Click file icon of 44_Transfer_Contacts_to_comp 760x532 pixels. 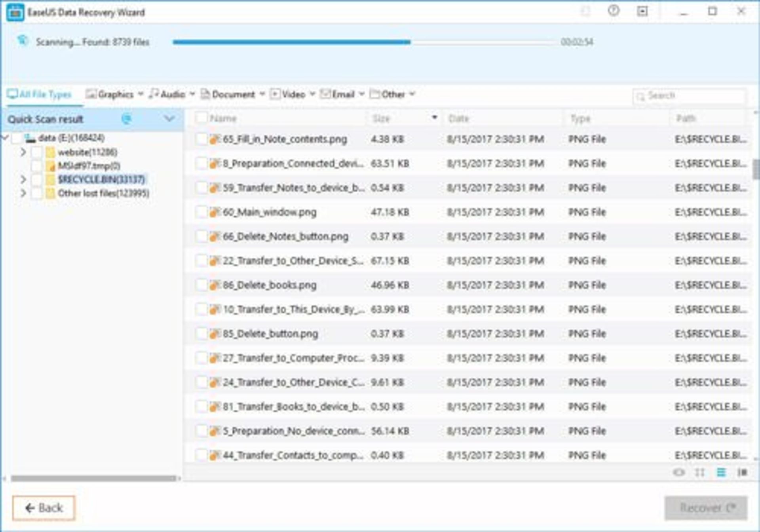click(214, 455)
